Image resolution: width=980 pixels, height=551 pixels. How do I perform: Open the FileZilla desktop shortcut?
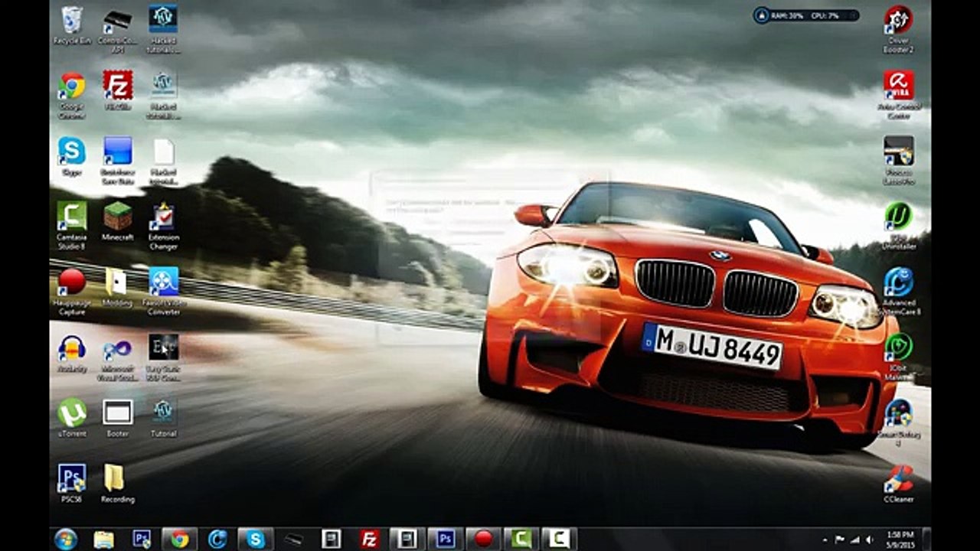(118, 86)
